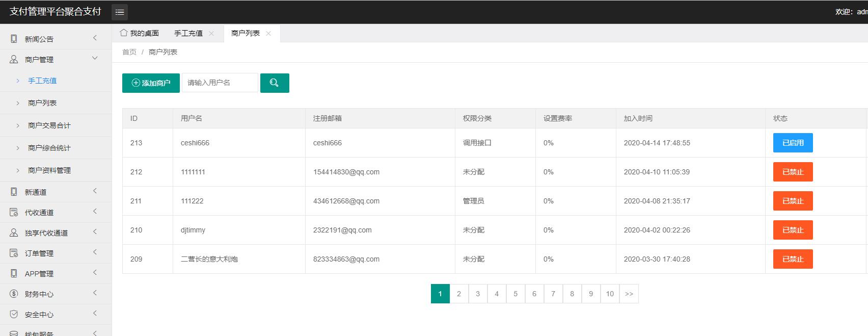Screen dimensions: 868x336
Task: Toggle 已禁止 status for user djtimmy
Action: [793, 230]
